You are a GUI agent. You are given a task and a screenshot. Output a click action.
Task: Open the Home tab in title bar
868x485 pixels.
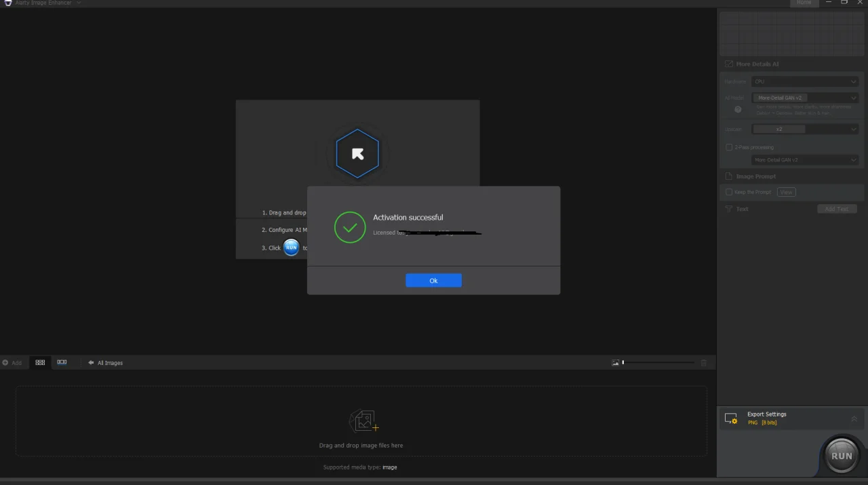point(804,3)
